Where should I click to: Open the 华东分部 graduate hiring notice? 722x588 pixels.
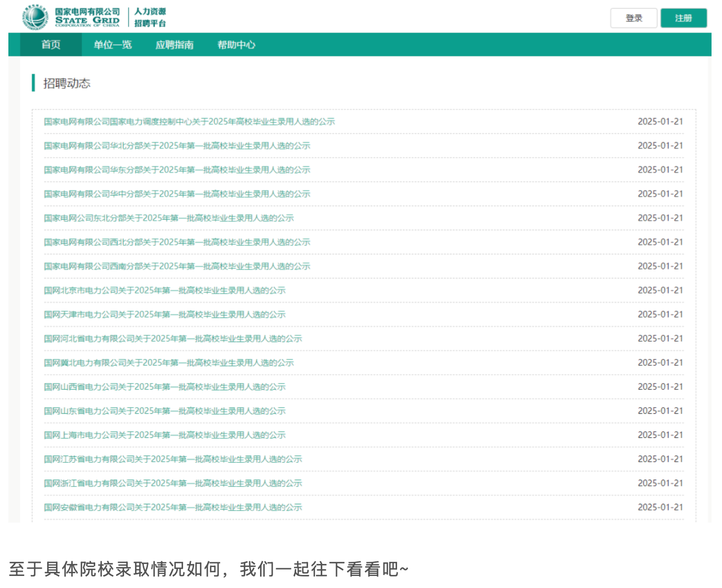[x=177, y=170]
